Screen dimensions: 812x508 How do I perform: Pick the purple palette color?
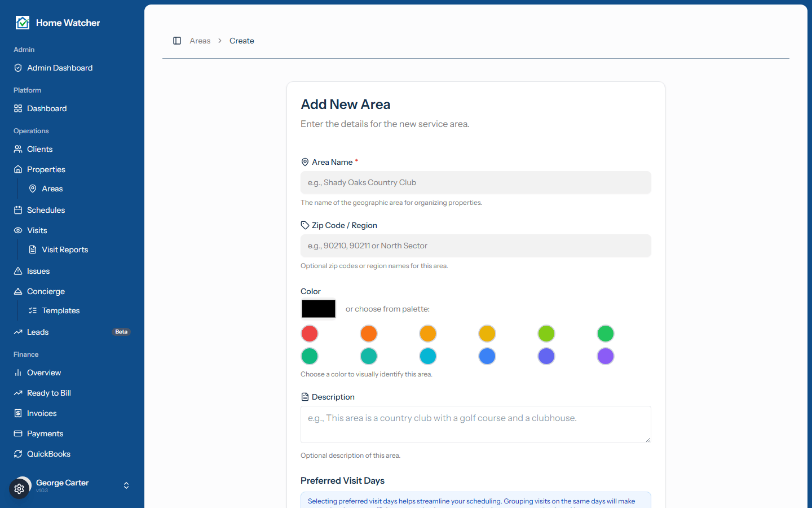[606, 356]
